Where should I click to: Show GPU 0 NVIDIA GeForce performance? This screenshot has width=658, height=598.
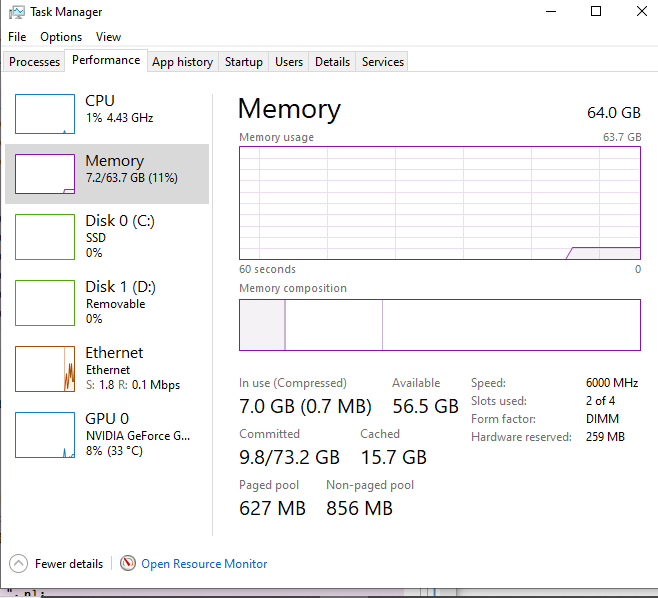point(45,435)
